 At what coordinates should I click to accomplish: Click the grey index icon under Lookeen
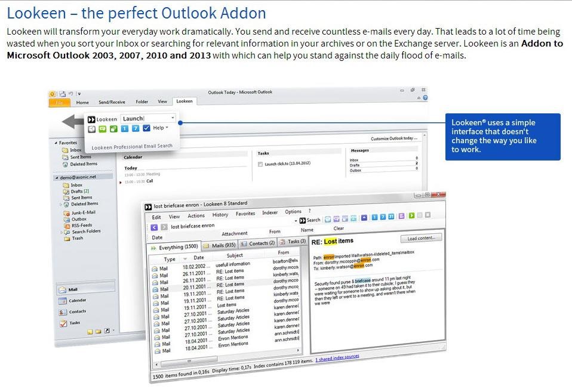click(x=91, y=129)
